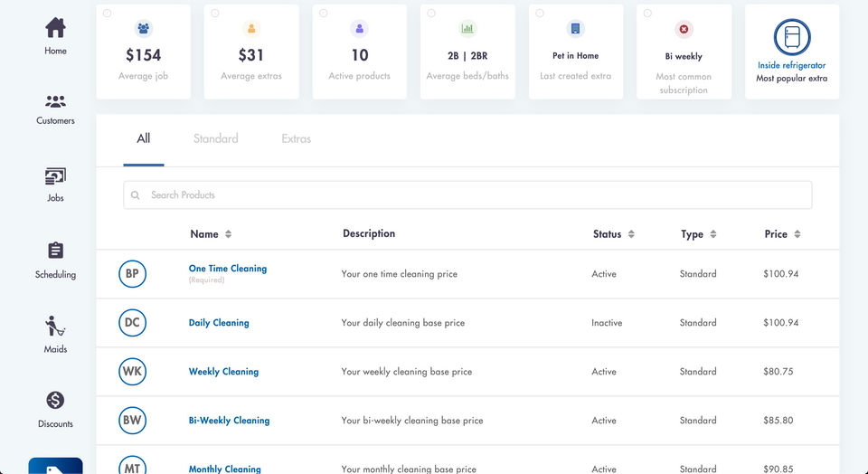Open the Inside refrigerator link

792,65
